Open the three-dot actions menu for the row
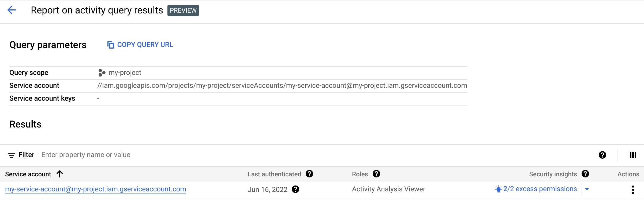 coord(633,190)
